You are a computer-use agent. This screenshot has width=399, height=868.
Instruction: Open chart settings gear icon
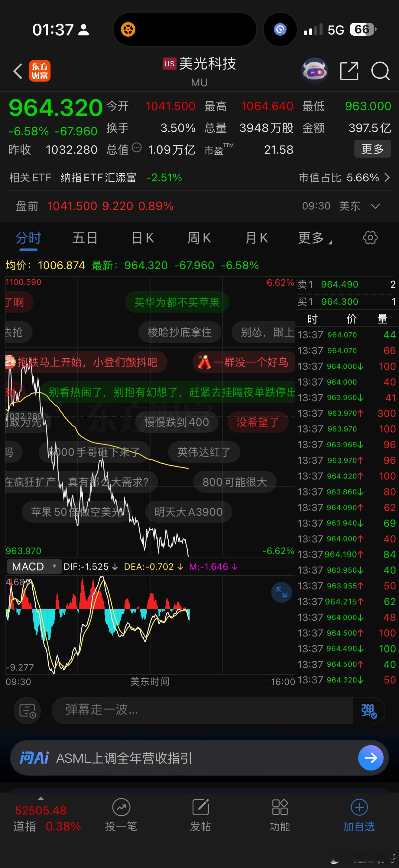coord(370,238)
